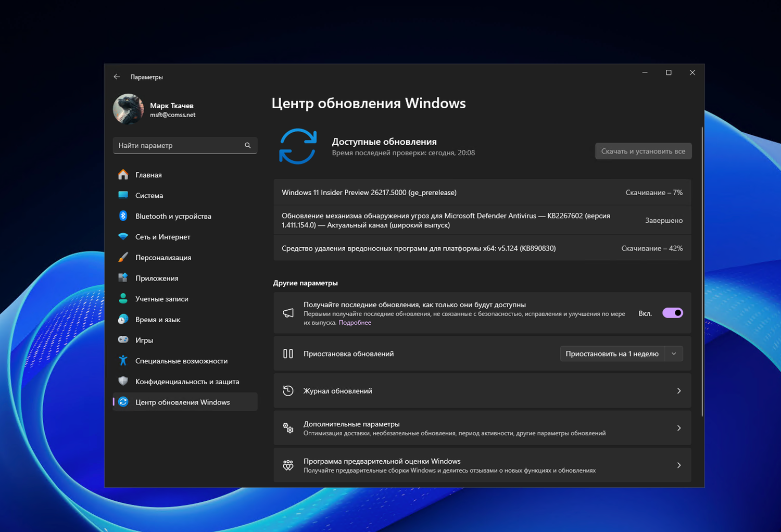Disable receiving latest updates immediately
Image resolution: width=781 pixels, height=532 pixels.
[x=672, y=313]
